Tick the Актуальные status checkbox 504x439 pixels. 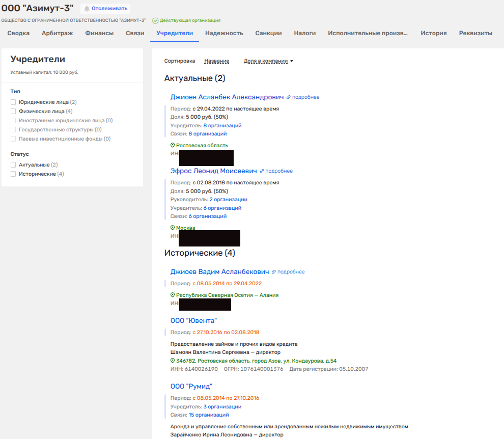click(13, 165)
